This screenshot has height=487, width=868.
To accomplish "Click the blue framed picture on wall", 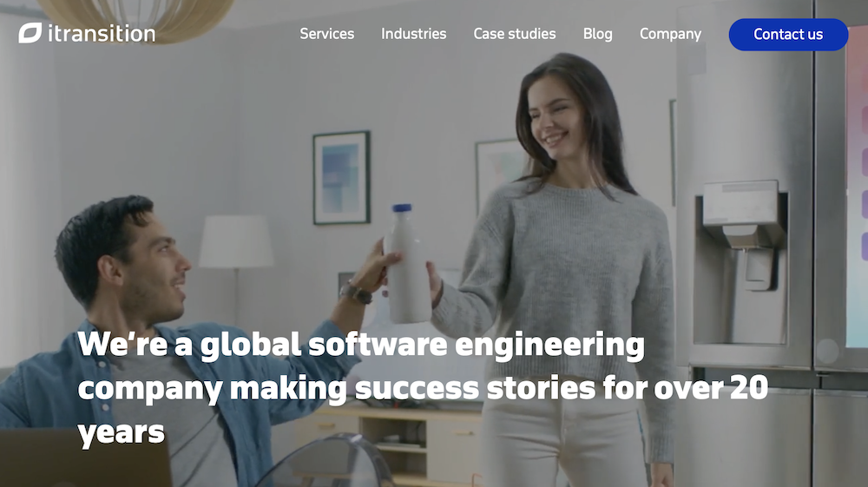I will coord(341,178).
